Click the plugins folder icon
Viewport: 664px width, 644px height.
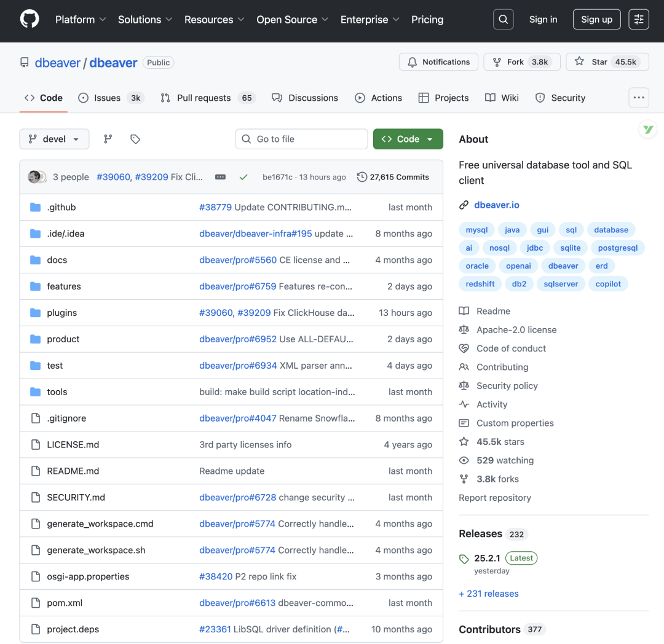point(36,313)
